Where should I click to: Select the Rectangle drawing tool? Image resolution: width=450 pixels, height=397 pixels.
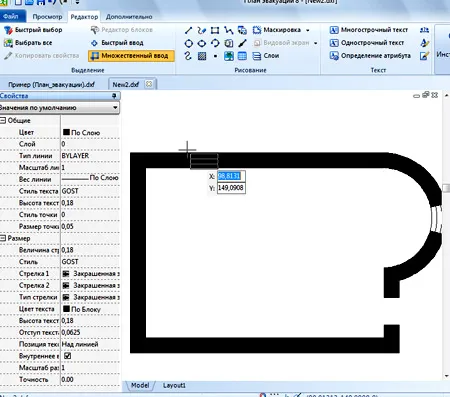215,30
